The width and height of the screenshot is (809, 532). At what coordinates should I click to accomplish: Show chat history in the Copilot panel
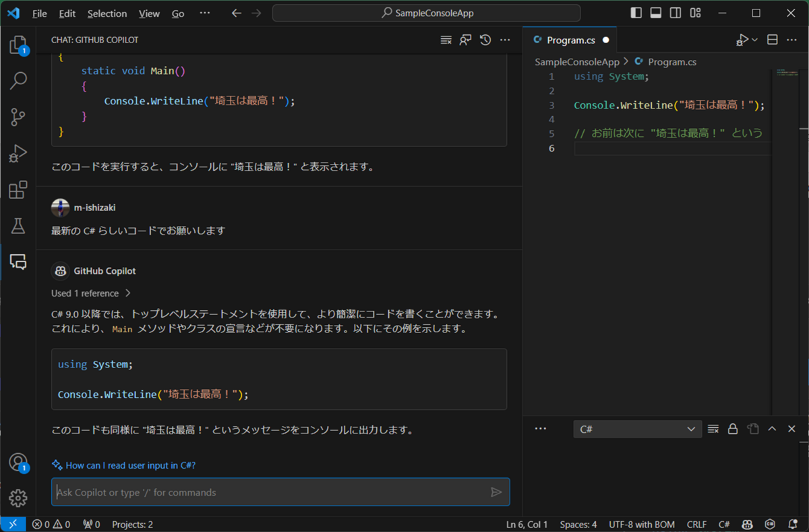[x=485, y=40]
